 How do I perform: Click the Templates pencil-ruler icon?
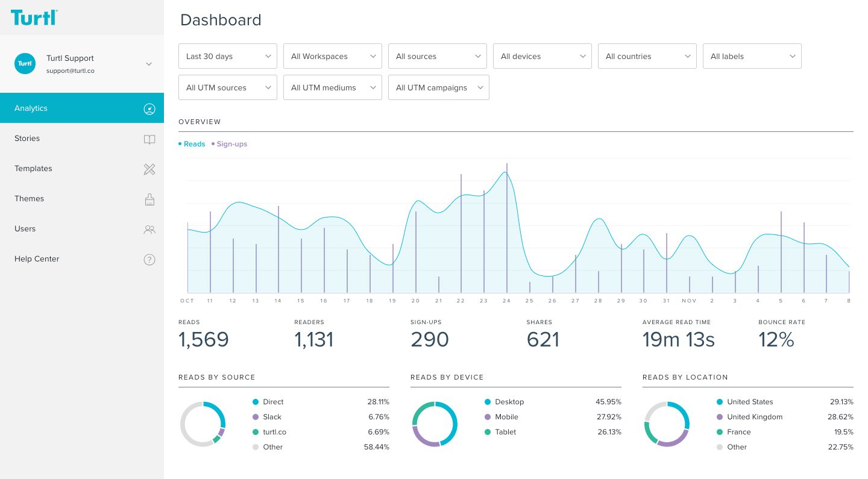tap(149, 169)
